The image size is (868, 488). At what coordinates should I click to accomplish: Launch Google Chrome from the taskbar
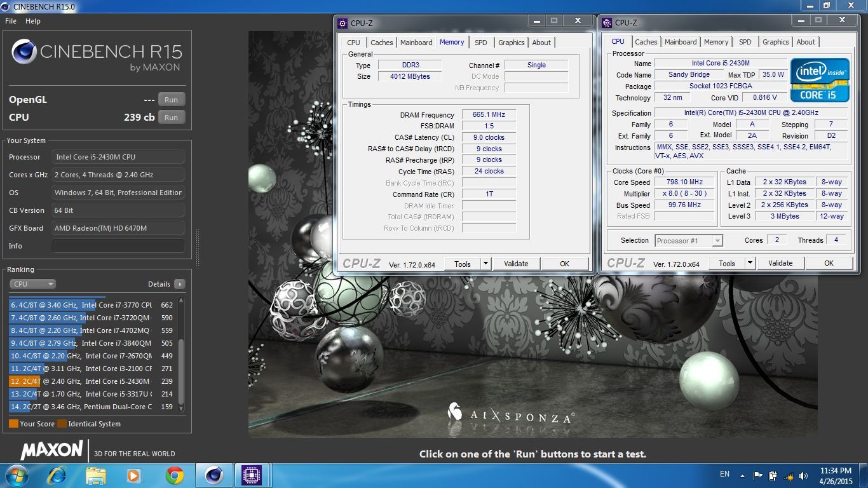pos(175,475)
